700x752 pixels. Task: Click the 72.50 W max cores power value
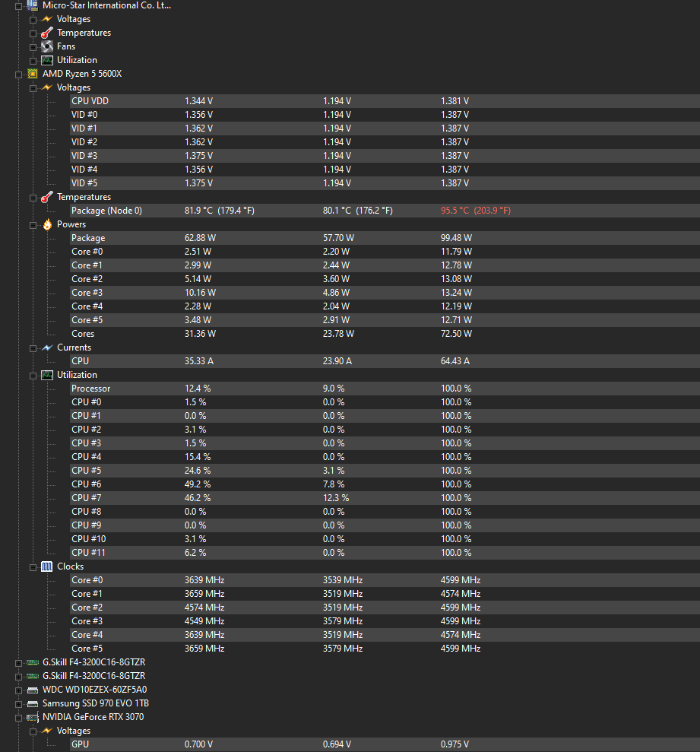pyautogui.click(x=457, y=334)
